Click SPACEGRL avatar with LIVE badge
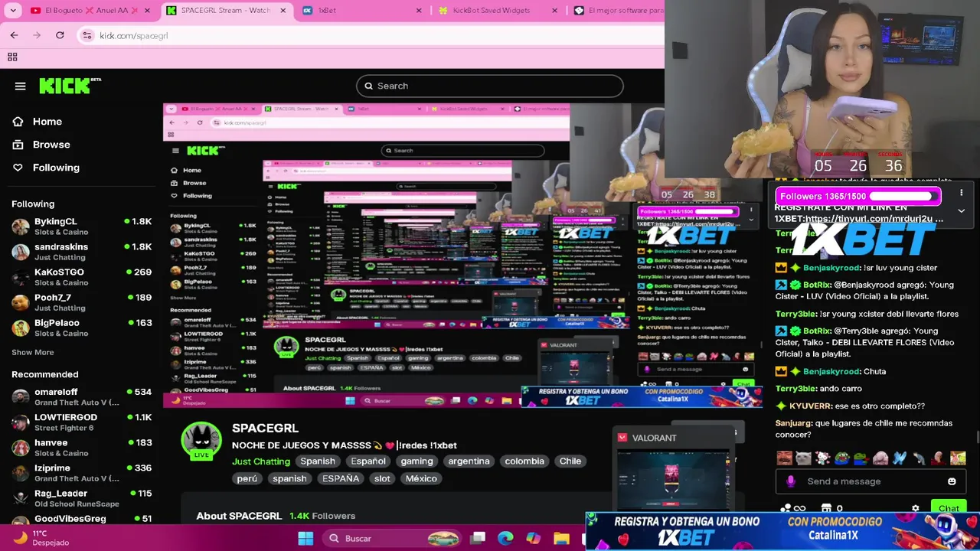Screen dimensions: 980x551 point(201,441)
